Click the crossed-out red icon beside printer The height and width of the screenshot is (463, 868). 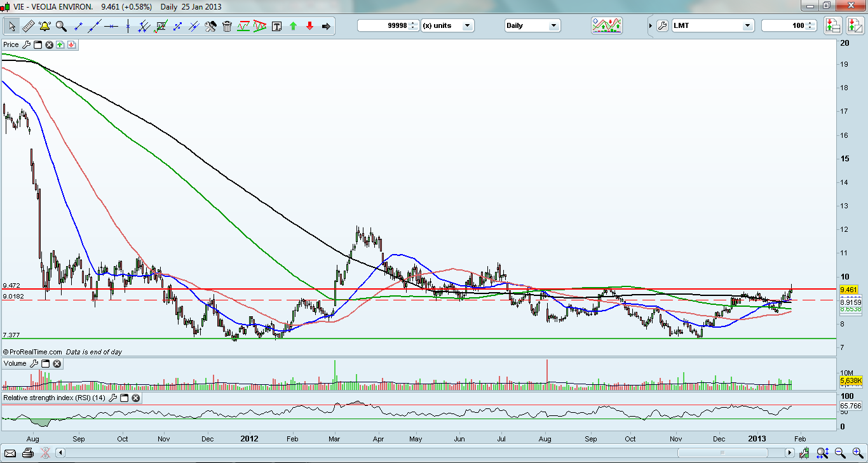pos(45,453)
